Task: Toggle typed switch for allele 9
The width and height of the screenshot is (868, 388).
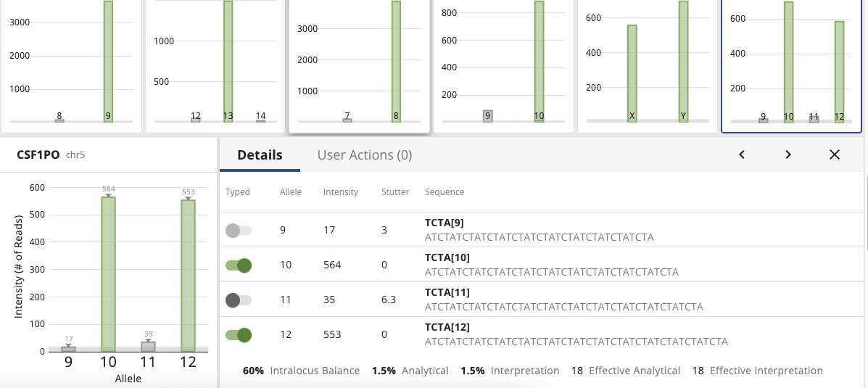Action: point(239,231)
